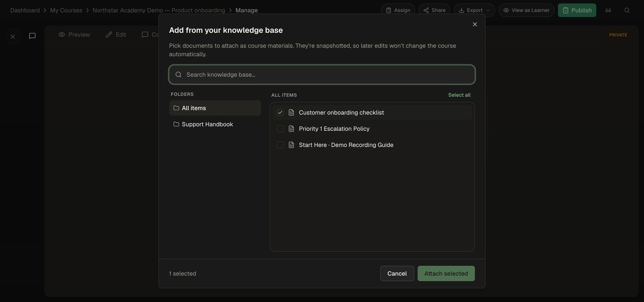This screenshot has height=302, width=644.
Task: Click the glasses icon in the top bar
Action: (x=608, y=10)
